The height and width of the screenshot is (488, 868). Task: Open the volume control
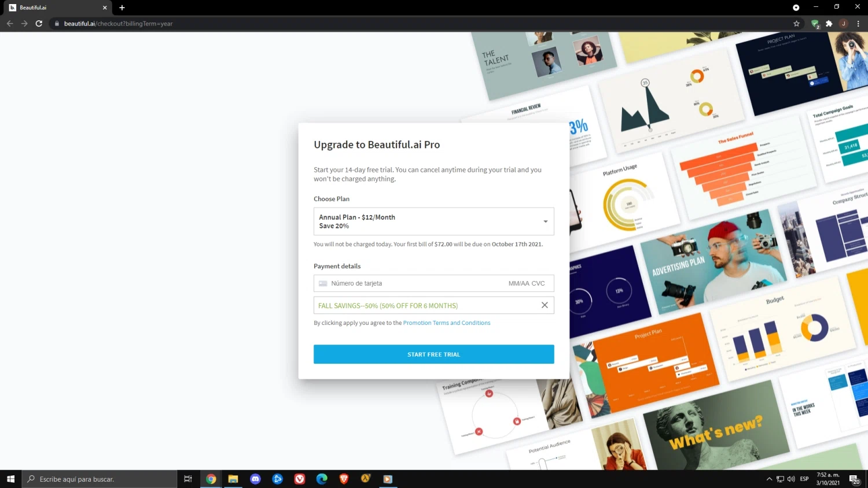(x=791, y=479)
